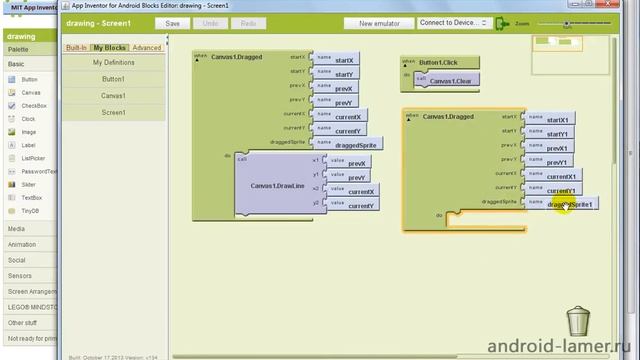The width and height of the screenshot is (640, 360).
Task: Select the name startX block
Action: tap(335, 58)
